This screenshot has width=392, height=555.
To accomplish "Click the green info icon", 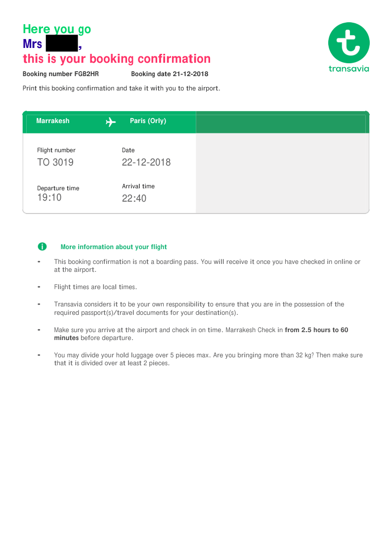I will (x=42, y=246).
